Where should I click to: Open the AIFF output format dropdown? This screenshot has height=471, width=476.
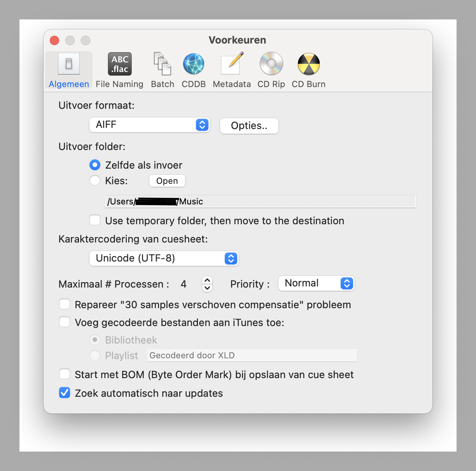[150, 125]
